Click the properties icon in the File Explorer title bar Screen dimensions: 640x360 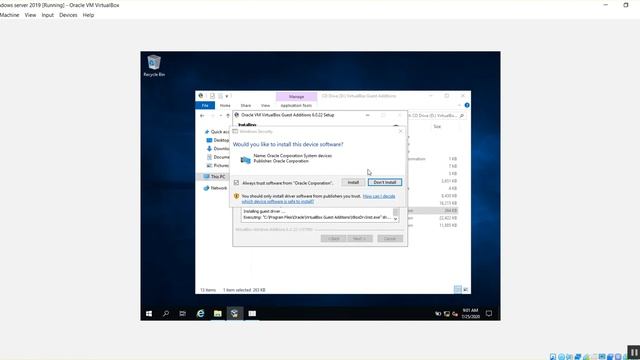212,96
